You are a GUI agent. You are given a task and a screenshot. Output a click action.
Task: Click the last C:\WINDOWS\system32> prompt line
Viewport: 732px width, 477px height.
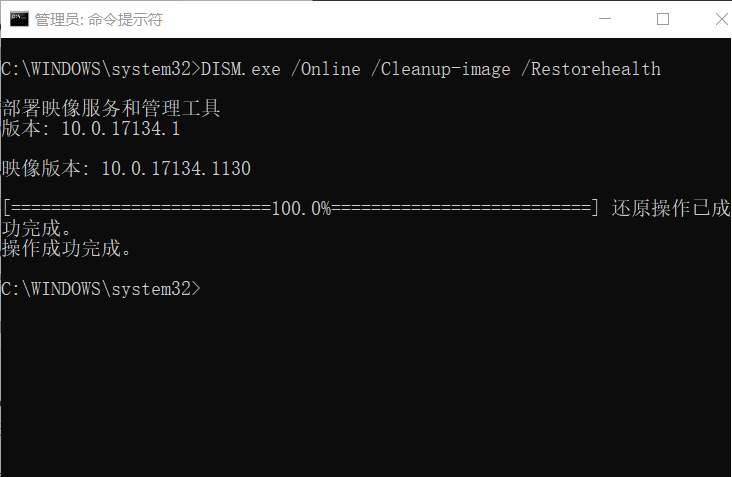100,288
